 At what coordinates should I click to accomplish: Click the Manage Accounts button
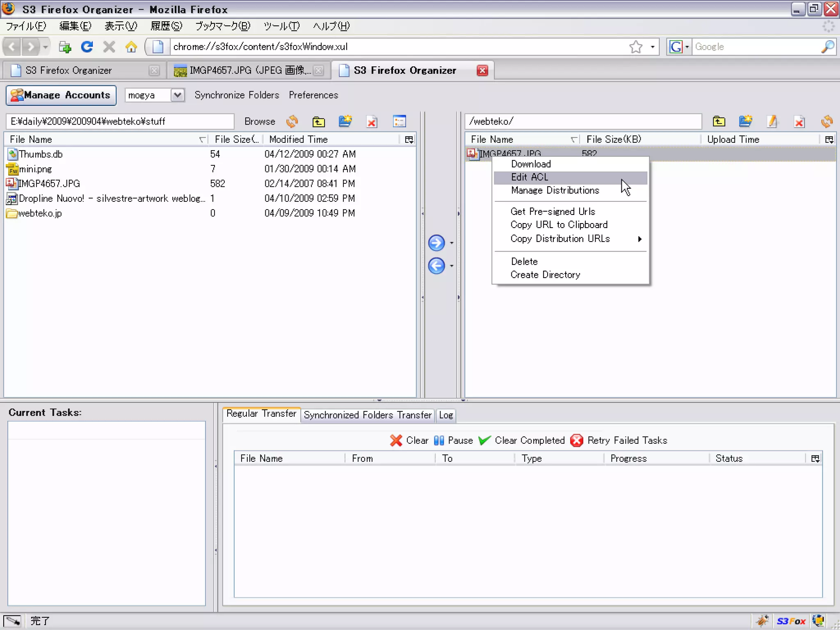point(61,95)
